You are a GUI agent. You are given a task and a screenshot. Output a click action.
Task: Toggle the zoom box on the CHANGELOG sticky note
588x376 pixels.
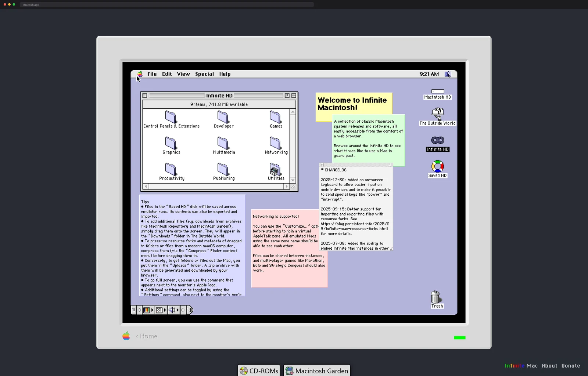(390, 165)
